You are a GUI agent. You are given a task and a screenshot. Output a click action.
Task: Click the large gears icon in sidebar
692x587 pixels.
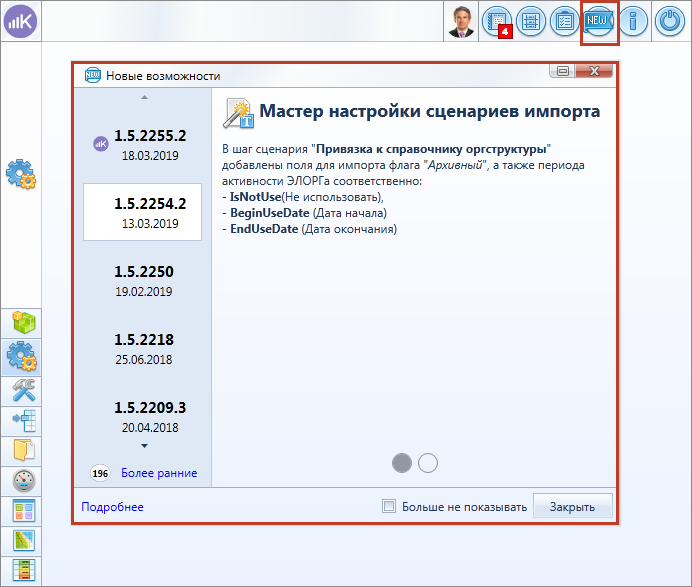(x=21, y=174)
